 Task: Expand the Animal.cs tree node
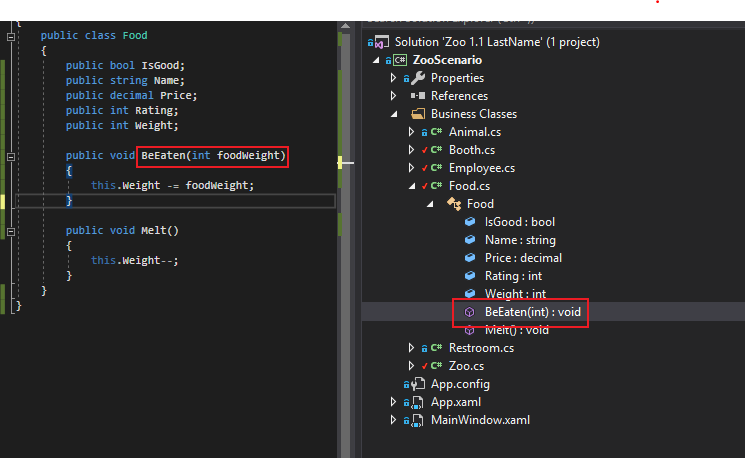click(x=411, y=132)
